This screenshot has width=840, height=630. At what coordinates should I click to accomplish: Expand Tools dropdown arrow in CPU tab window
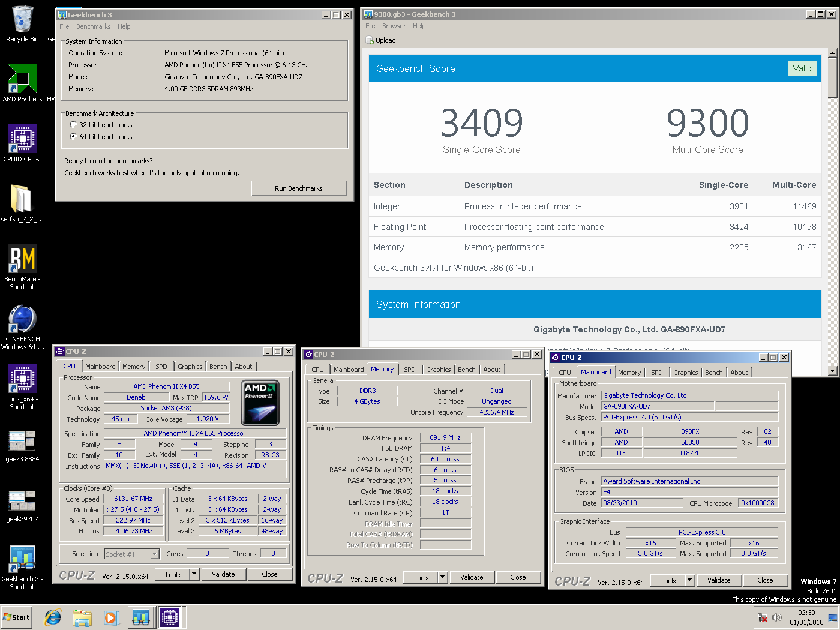(194, 575)
